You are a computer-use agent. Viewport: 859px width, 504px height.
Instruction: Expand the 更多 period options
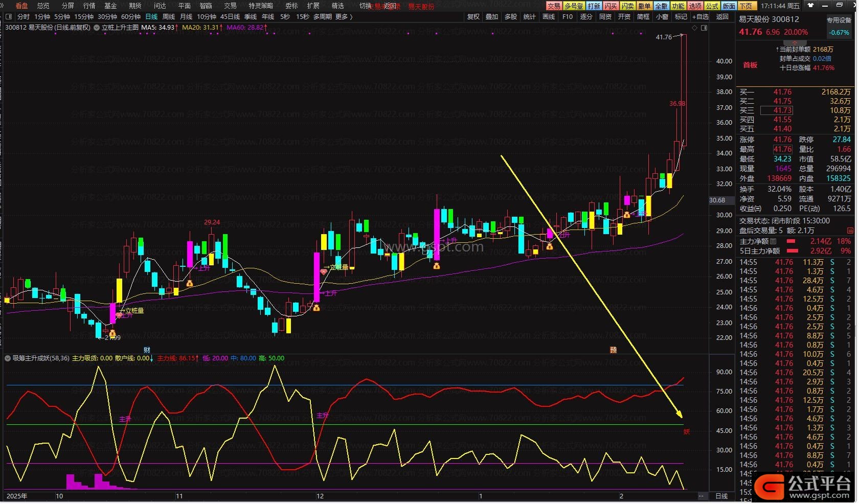pos(344,17)
